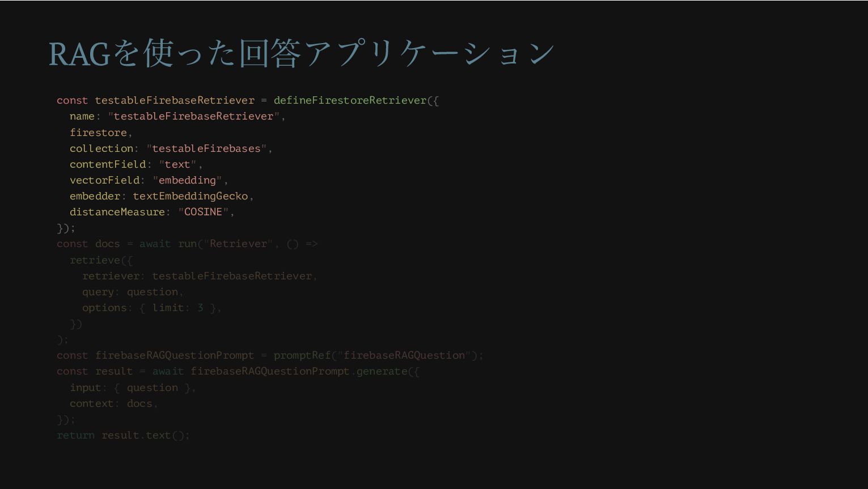Click the "testableFirebases" collection string
This screenshot has height=489, width=868.
[206, 148]
